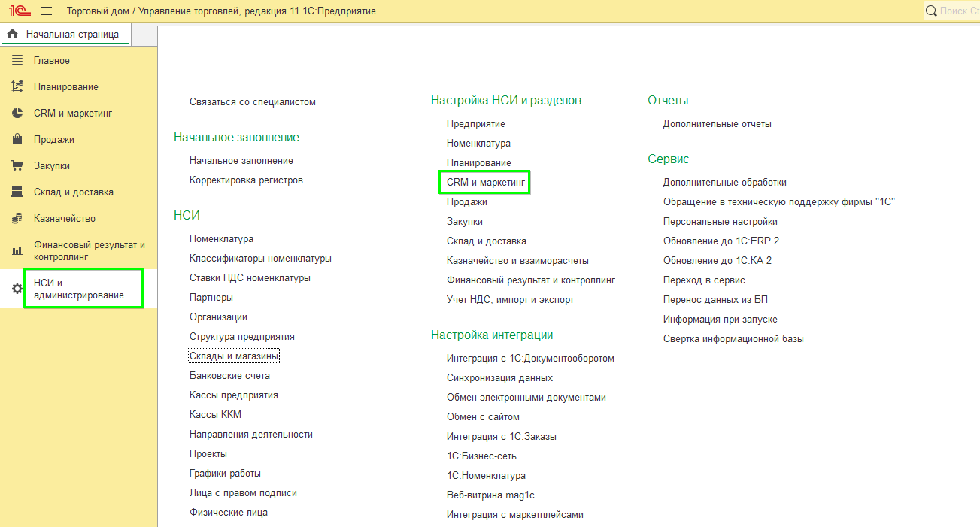
Task: Open CRM и маркетинг settings link
Action: 484,182
